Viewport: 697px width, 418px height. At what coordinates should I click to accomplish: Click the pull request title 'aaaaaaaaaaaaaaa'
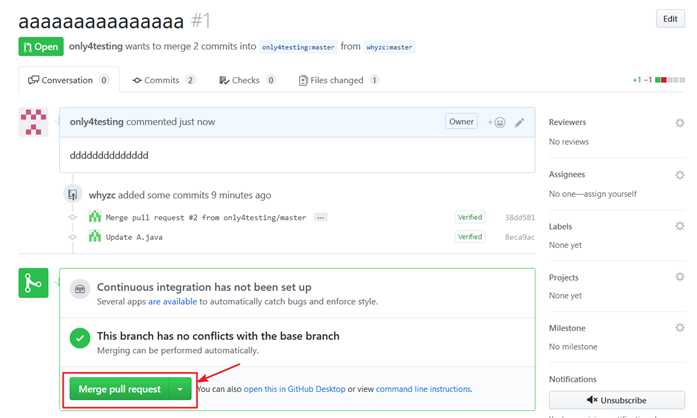pos(101,21)
